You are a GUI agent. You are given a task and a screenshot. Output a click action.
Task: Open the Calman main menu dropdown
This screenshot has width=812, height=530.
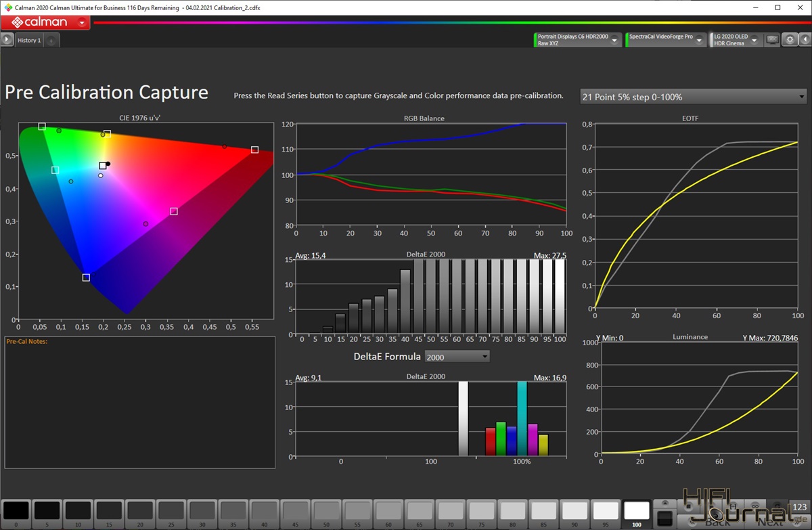click(83, 22)
